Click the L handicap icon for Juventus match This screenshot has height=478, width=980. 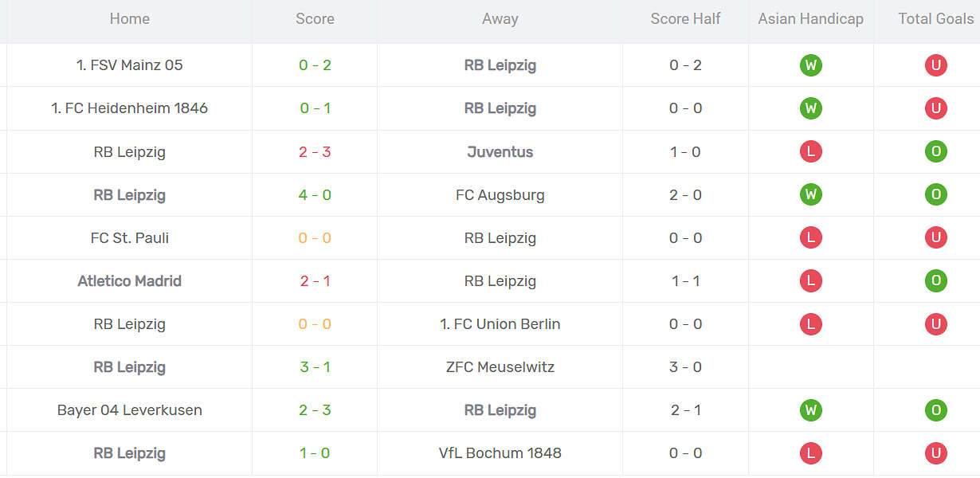pos(810,151)
